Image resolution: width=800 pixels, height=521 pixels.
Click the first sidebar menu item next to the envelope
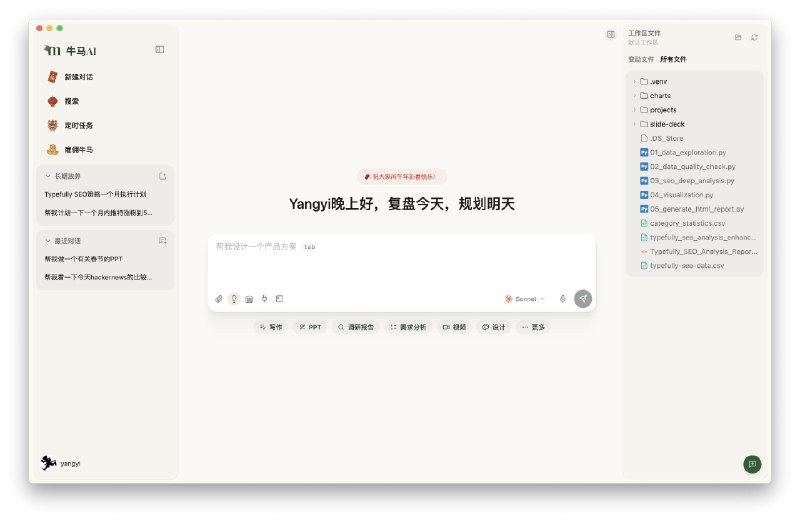(79, 77)
